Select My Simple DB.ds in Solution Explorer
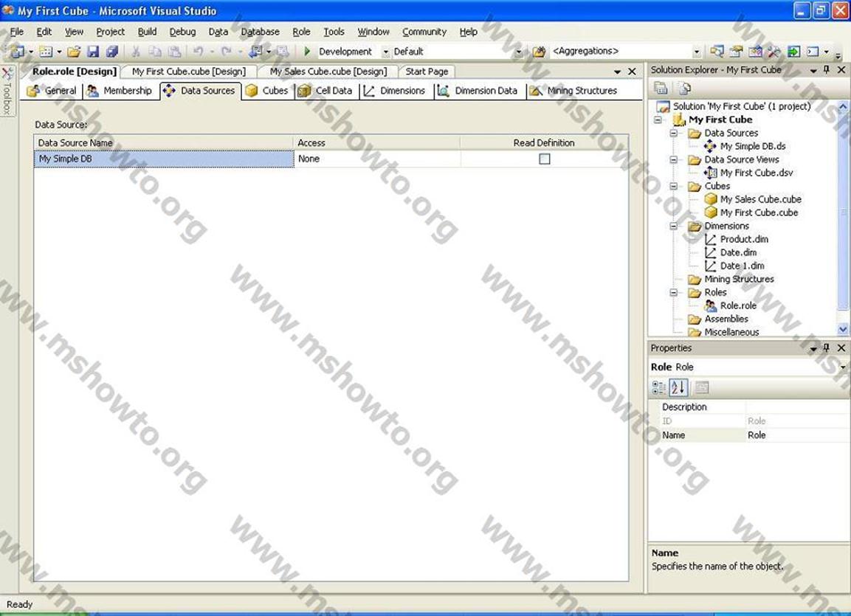This screenshot has width=851, height=616. 753,146
